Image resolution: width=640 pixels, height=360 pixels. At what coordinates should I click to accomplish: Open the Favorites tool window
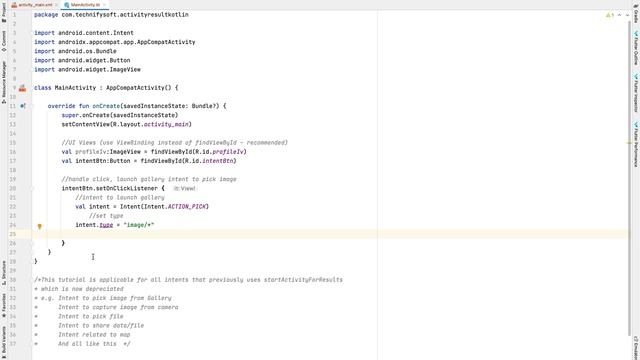coord(4,305)
